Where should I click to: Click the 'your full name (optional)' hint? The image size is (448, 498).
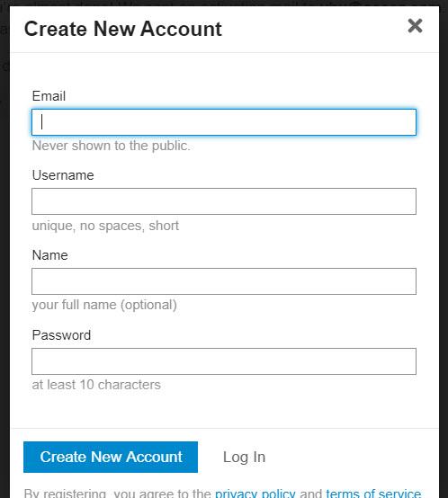tap(104, 305)
